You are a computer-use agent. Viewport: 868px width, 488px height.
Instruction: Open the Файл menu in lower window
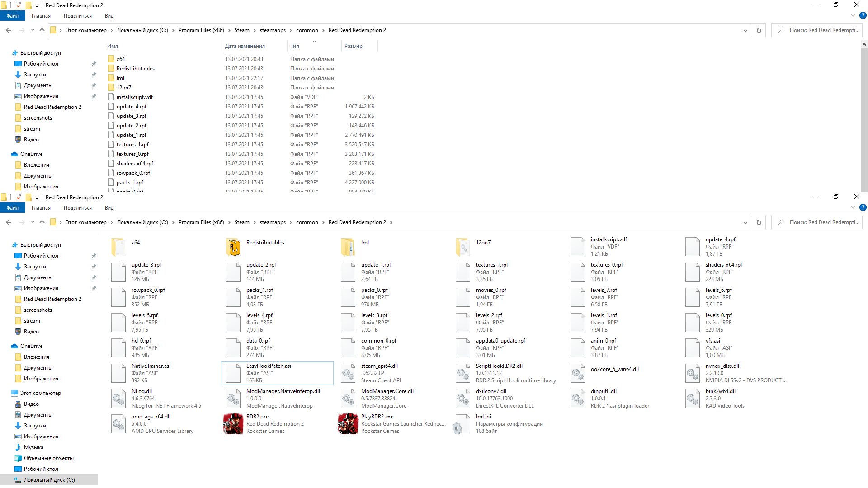click(x=13, y=208)
